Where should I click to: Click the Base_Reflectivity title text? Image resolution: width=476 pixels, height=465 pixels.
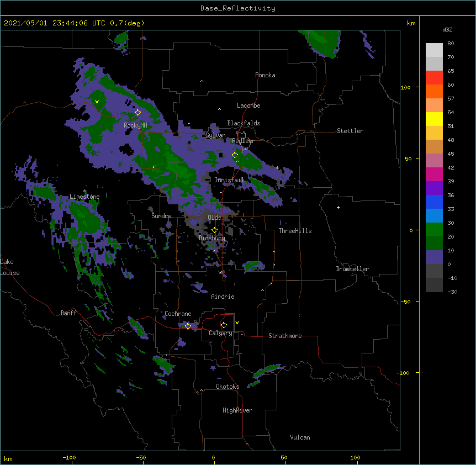[238, 8]
